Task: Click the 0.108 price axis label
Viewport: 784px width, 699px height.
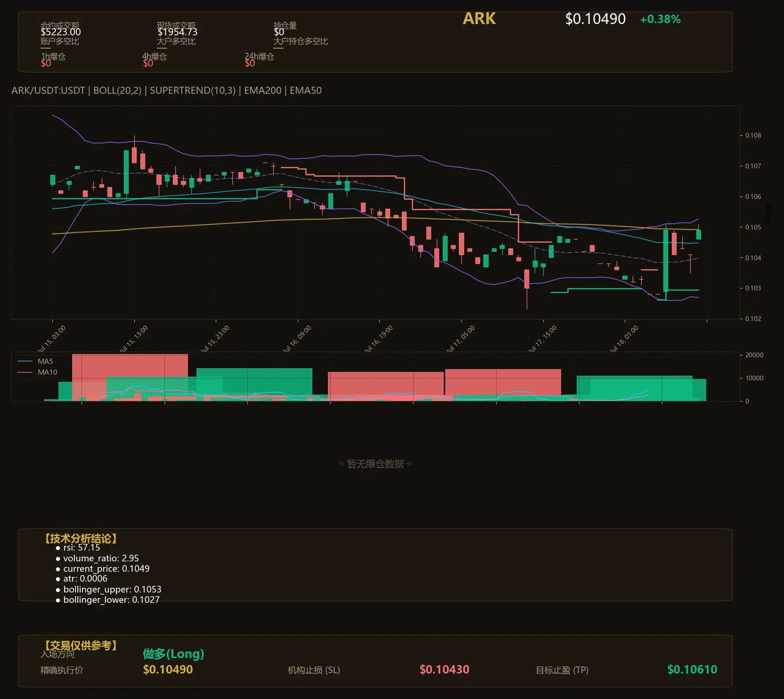Action: (753, 135)
